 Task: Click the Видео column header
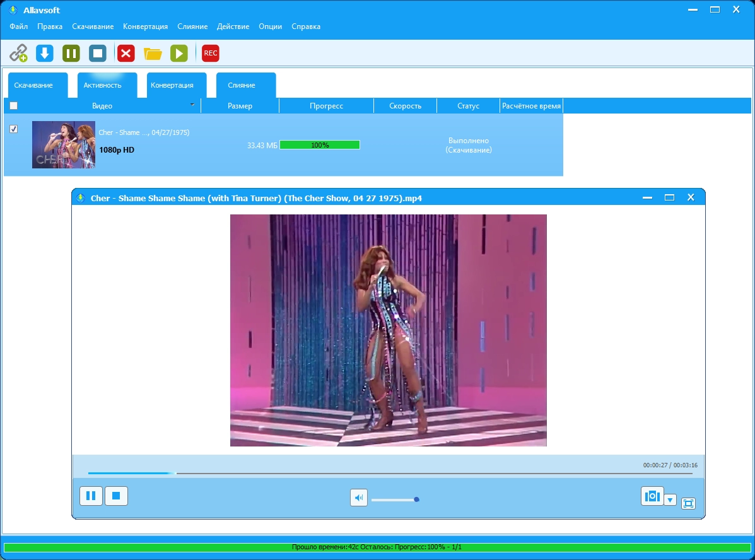[102, 106]
